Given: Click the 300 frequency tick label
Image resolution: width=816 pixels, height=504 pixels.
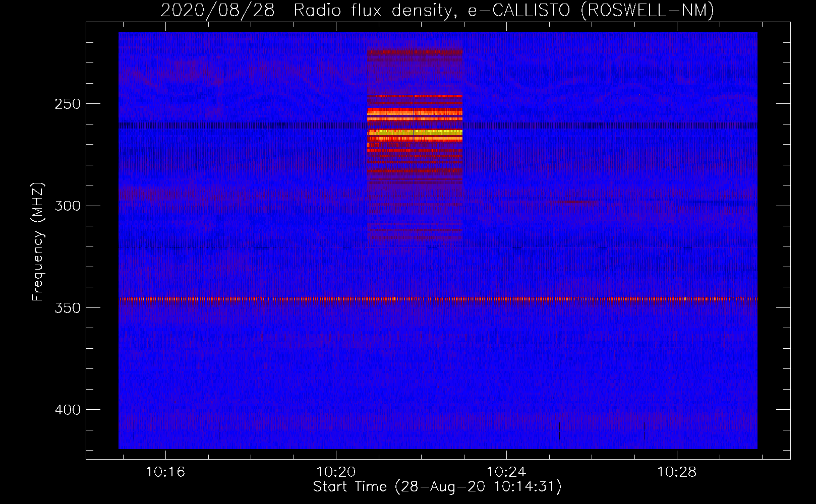Looking at the screenshot, I should pos(68,206).
